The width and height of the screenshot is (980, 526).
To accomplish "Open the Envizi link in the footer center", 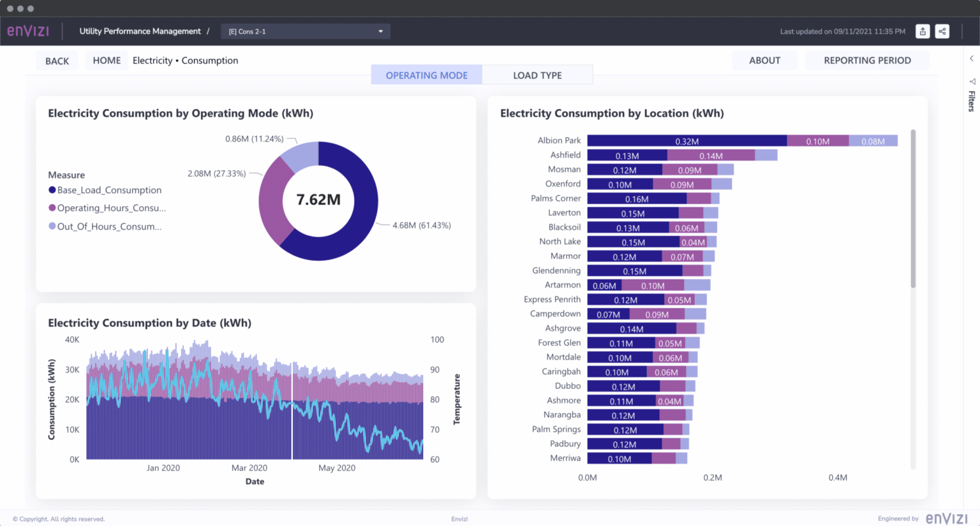I will tap(459, 518).
